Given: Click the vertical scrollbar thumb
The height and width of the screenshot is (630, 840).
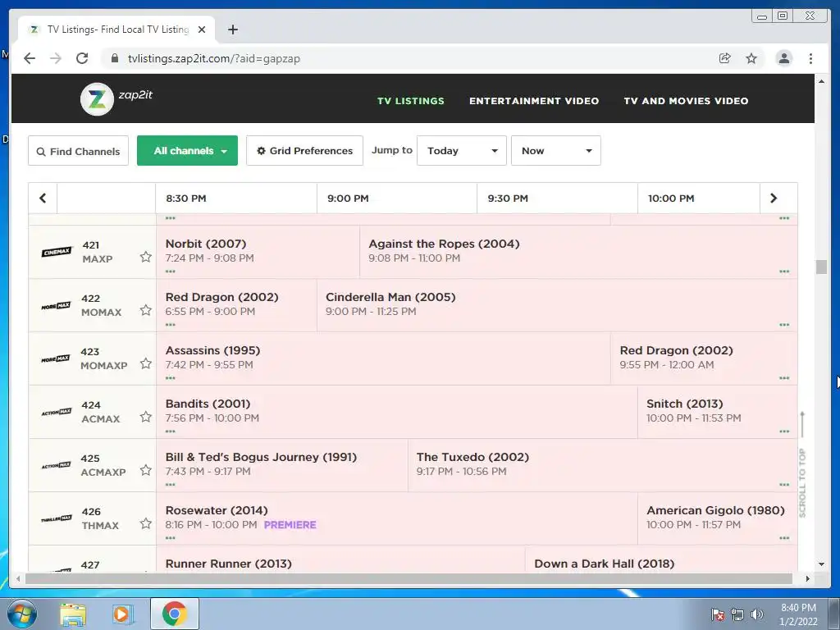Looking at the screenshot, I should (x=821, y=267).
